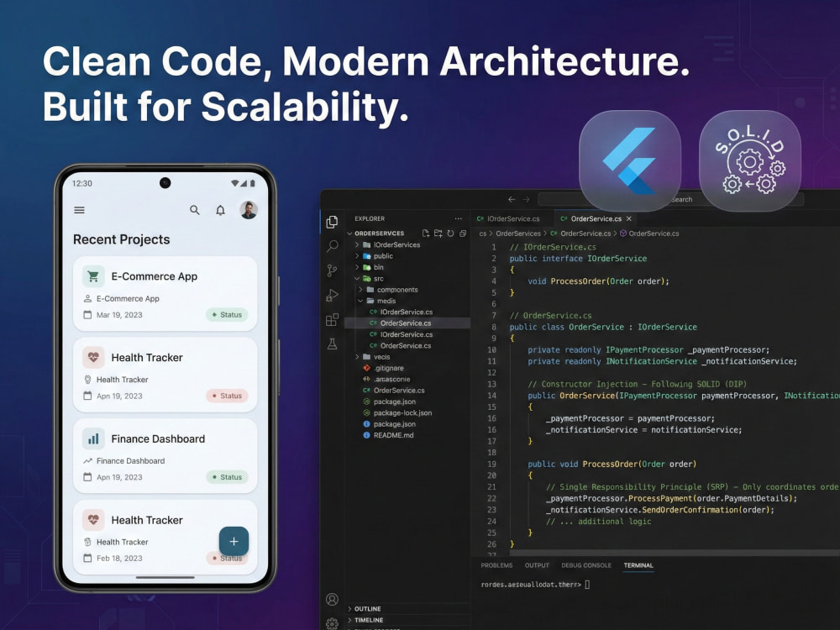This screenshot has width=840, height=630.
Task: Tap Status badge on E-Commerce App card
Action: [227, 314]
